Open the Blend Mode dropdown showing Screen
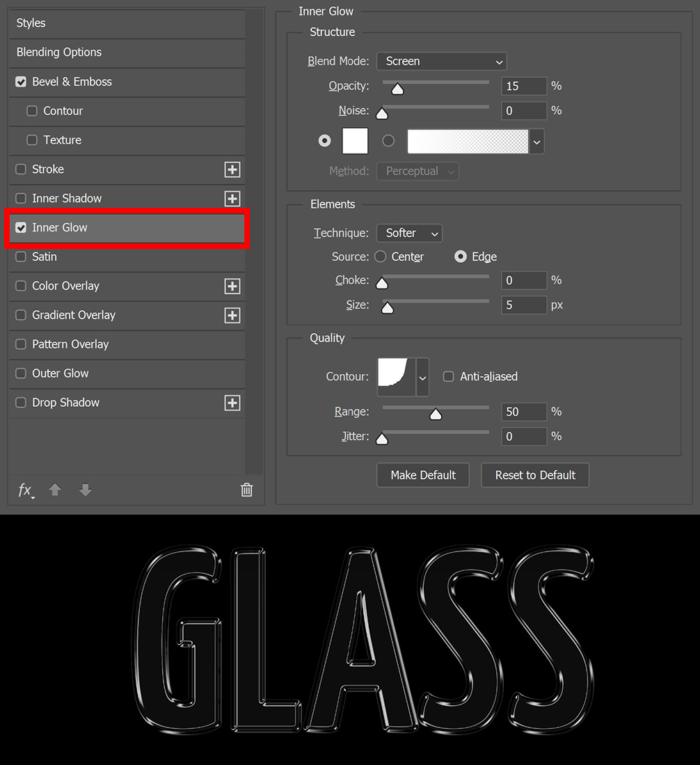 [x=441, y=61]
